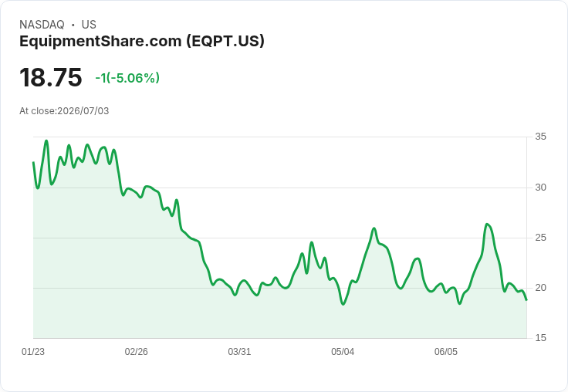The image size is (568, 392).
Task: Click the 18.75 current price
Action: coord(51,77)
